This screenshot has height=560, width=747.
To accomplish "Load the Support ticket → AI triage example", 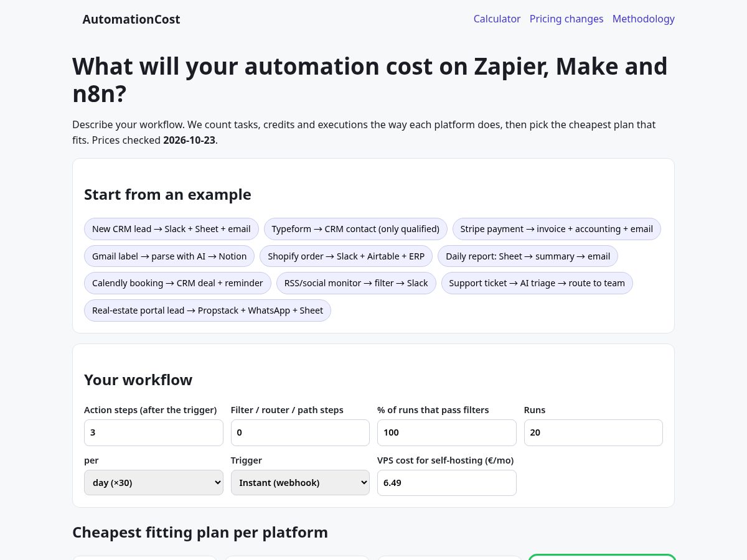I will pos(537,283).
